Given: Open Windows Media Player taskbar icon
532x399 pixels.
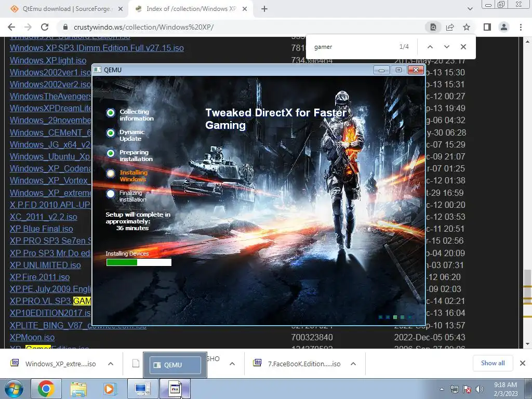Looking at the screenshot, I should click(x=110, y=389).
